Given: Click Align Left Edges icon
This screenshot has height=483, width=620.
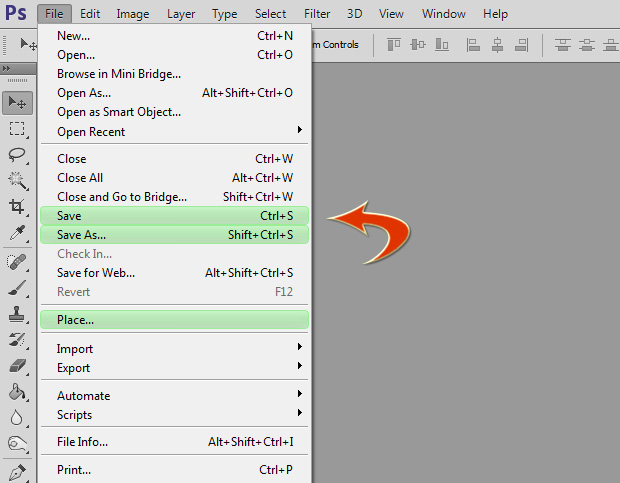Looking at the screenshot, I should [473, 45].
